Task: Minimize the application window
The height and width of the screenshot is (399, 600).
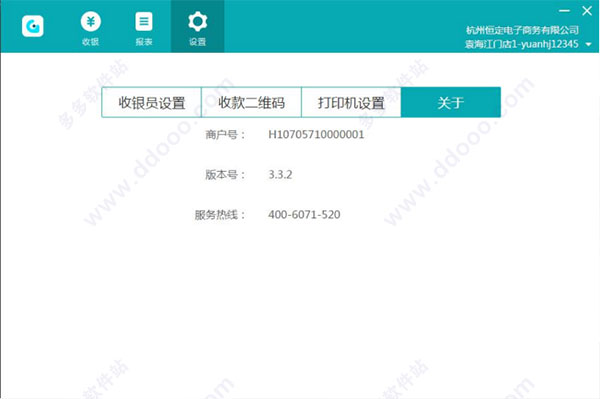Action: [564, 11]
